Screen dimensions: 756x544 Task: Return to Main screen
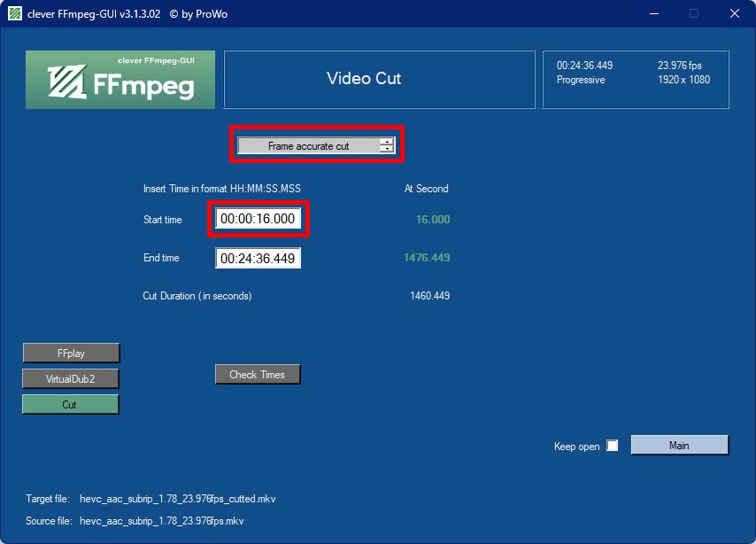point(680,445)
